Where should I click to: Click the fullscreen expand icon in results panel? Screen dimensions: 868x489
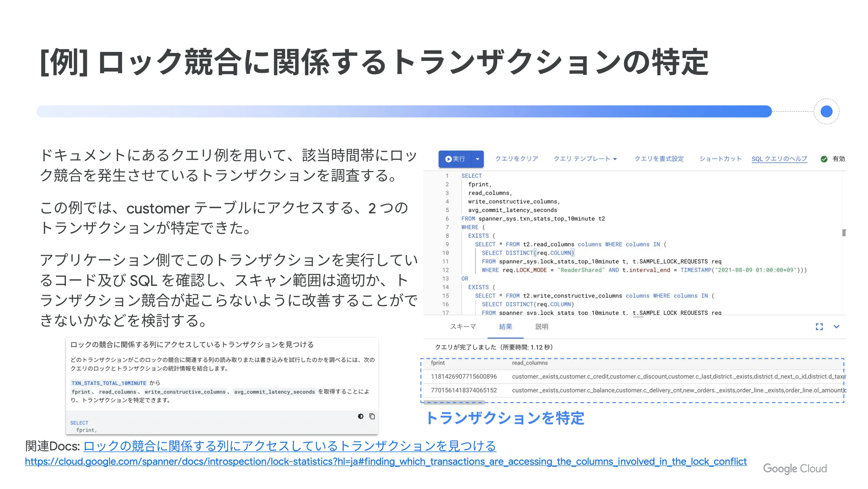pos(819,327)
